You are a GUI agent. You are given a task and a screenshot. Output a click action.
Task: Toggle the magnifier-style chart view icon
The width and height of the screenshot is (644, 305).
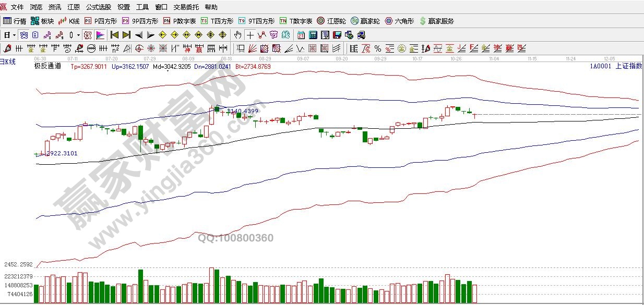click(24, 35)
